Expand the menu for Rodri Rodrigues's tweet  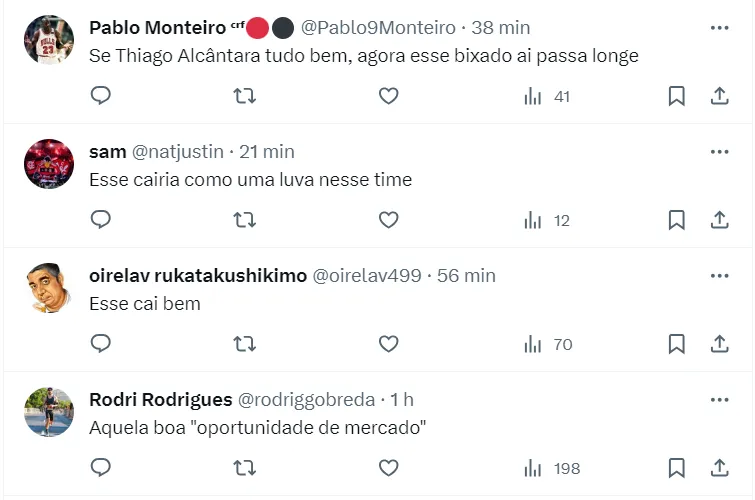point(719,400)
